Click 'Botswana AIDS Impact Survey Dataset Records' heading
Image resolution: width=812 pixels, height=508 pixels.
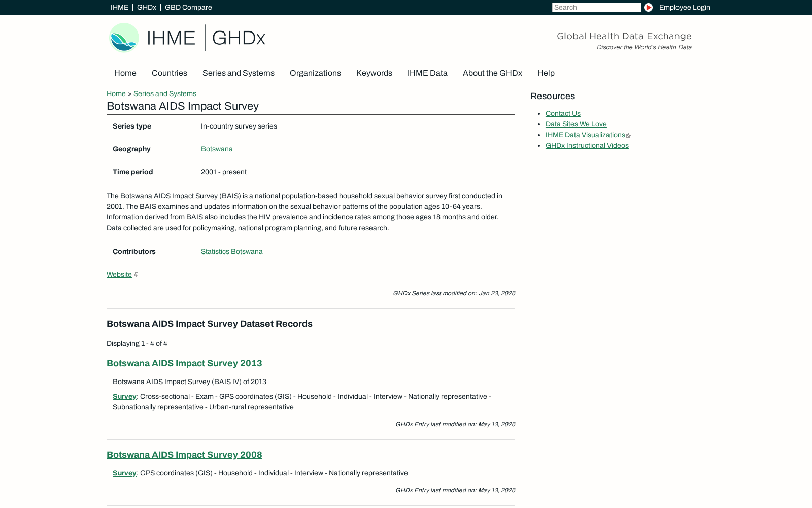pos(210,324)
